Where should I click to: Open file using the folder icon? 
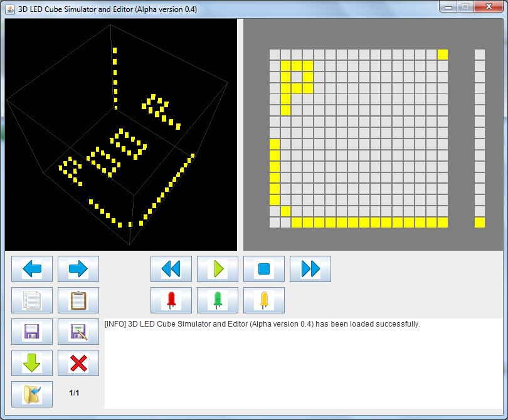pos(32,394)
